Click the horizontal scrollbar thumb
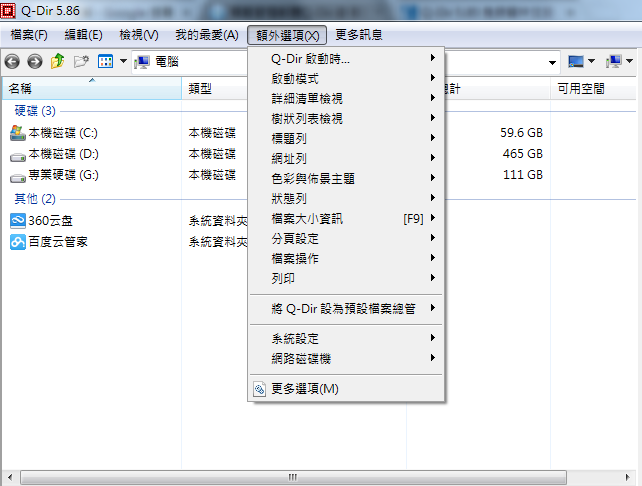The image size is (642, 486). [293, 477]
